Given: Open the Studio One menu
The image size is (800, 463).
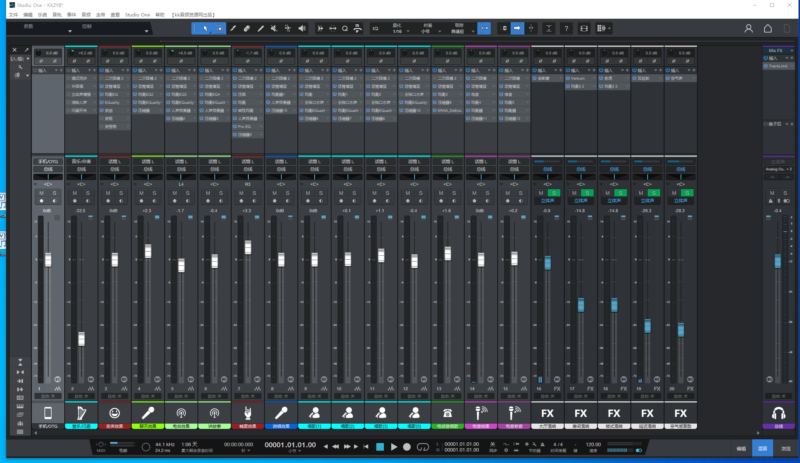Looking at the screenshot, I should pos(137,15).
